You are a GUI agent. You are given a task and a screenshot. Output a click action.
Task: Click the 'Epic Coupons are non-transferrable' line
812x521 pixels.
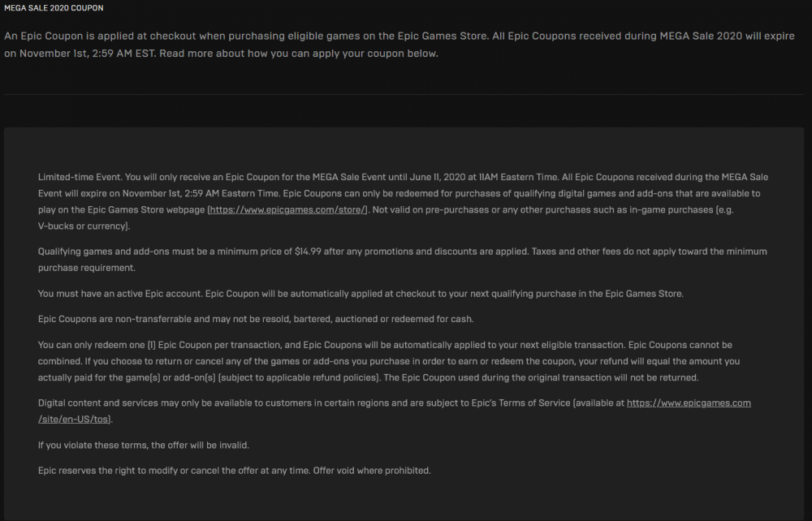[x=256, y=319]
